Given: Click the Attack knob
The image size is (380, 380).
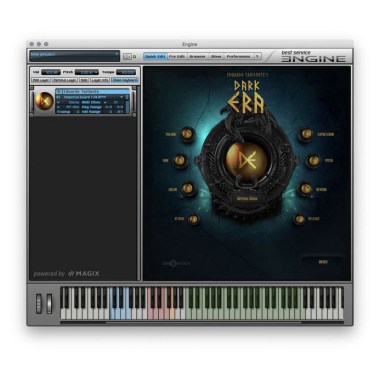Looking at the screenshot, I should (x=194, y=219).
